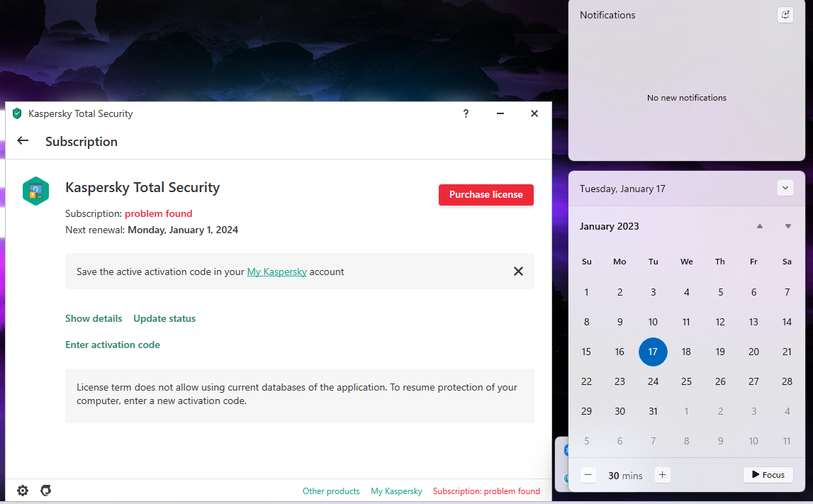Click Update status link
The width and height of the screenshot is (813, 504).
[164, 318]
